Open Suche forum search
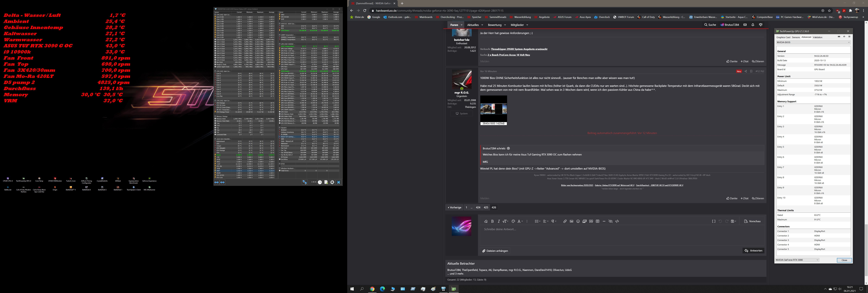The height and width of the screenshot is (293, 868). (710, 25)
